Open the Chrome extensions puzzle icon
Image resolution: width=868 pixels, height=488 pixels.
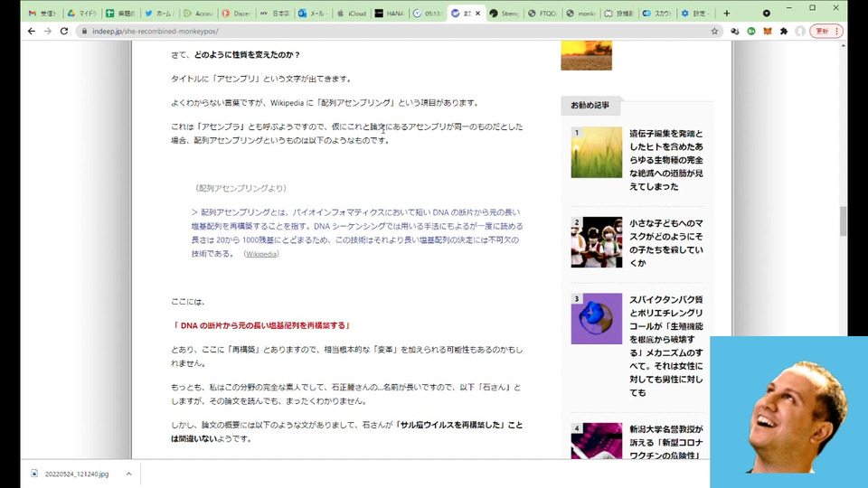tap(784, 31)
